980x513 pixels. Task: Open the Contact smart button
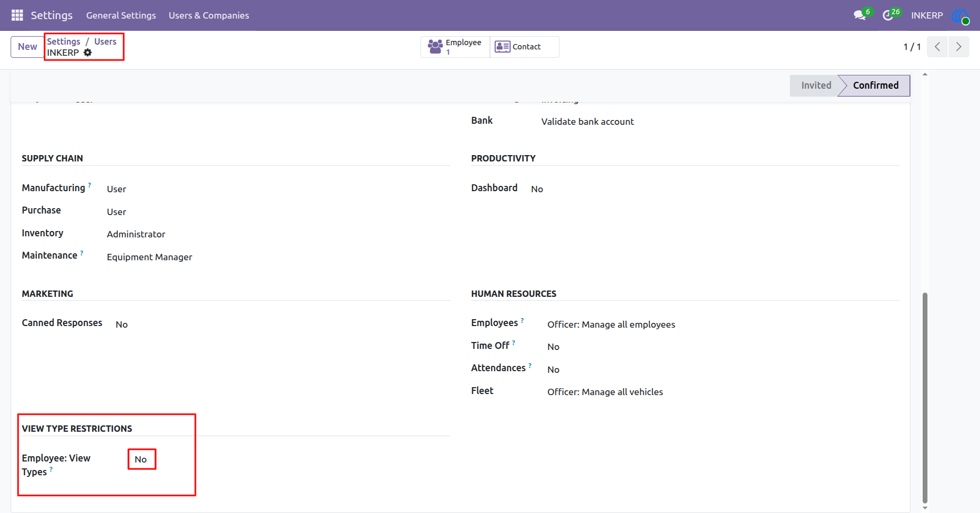pyautogui.click(x=524, y=47)
